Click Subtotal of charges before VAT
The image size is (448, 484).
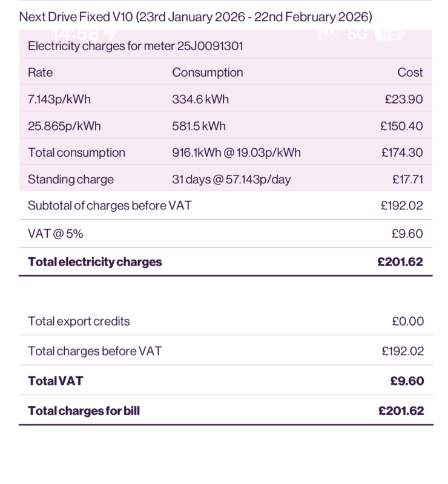(110, 205)
